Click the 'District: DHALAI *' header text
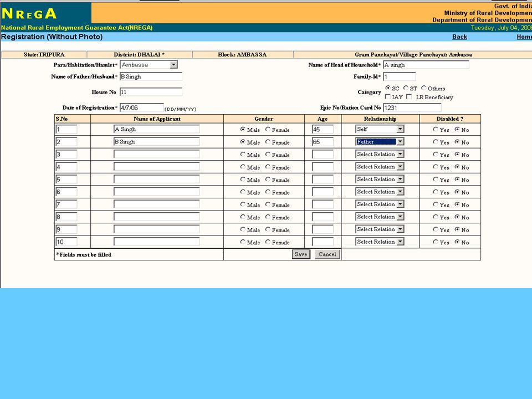This screenshot has width=532, height=399. point(139,55)
